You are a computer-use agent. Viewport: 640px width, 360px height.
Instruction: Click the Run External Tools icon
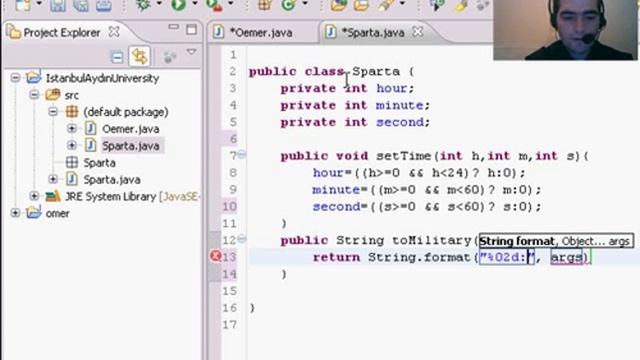tap(214, 5)
